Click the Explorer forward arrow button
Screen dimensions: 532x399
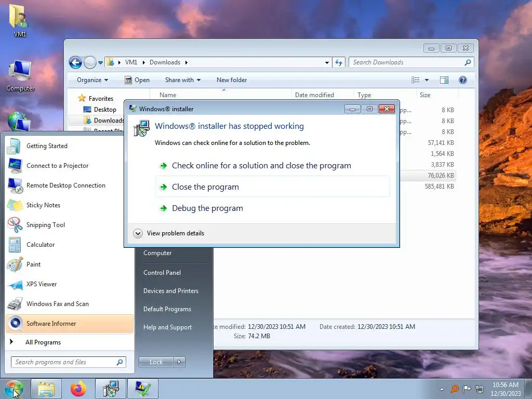[90, 62]
